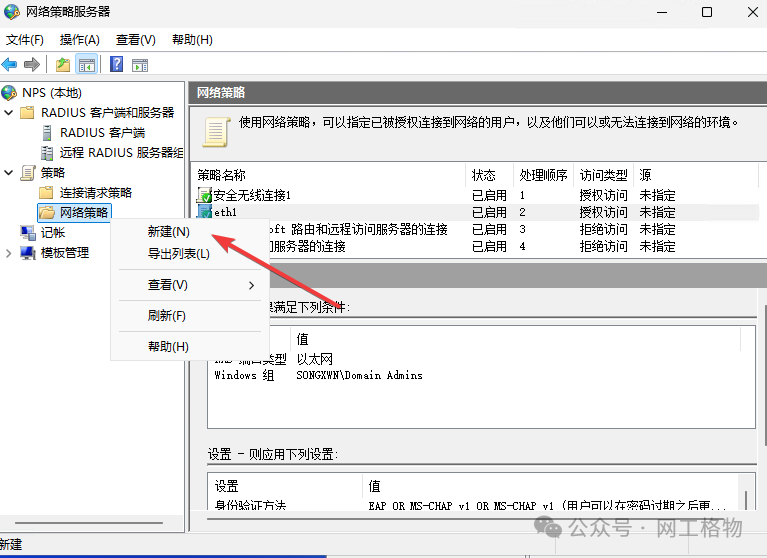Click the 记帐 icon in tree
The width and height of the screenshot is (767, 558).
pyautogui.click(x=28, y=233)
